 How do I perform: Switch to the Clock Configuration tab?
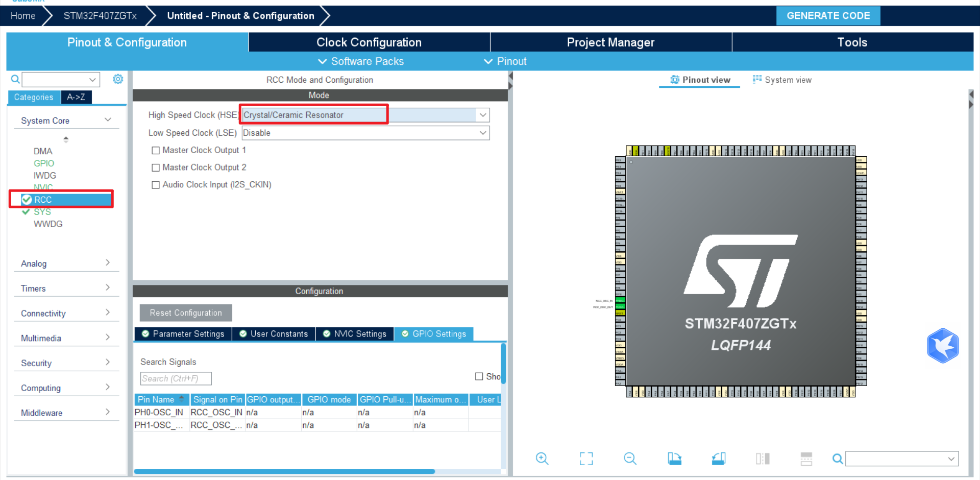(x=369, y=42)
